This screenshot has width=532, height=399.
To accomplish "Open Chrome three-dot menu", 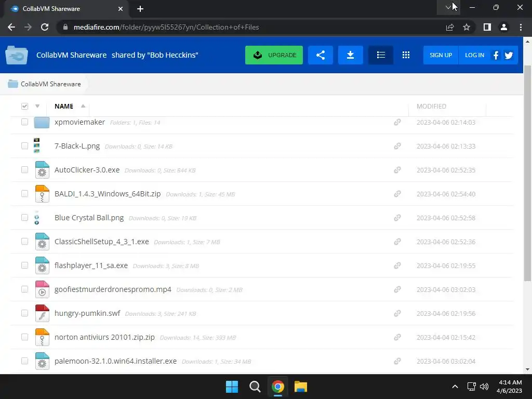I will coord(521,27).
